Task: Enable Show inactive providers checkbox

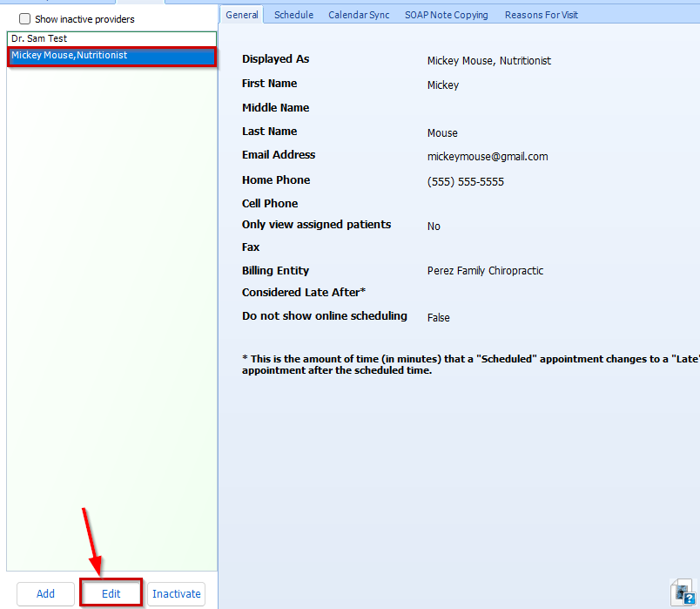Action: 24,19
